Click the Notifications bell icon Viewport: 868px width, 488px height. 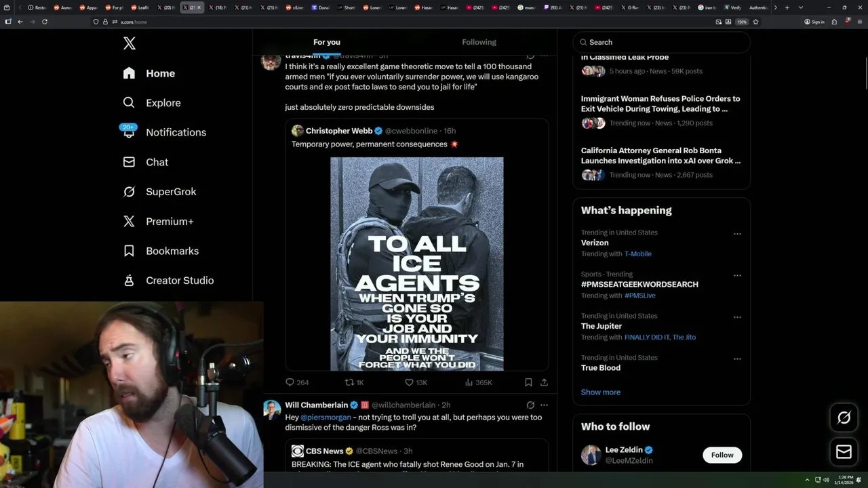pyautogui.click(x=129, y=133)
